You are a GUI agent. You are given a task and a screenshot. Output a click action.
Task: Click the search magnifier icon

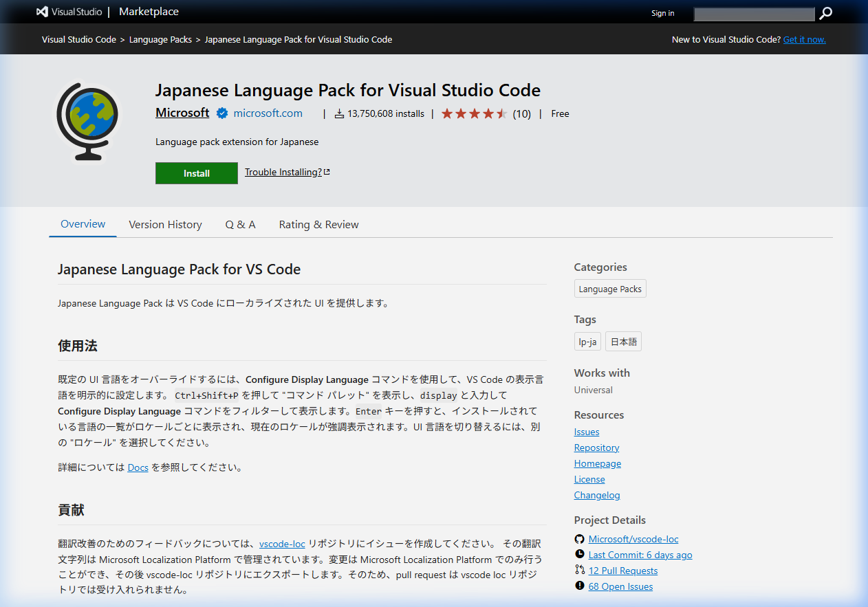825,13
